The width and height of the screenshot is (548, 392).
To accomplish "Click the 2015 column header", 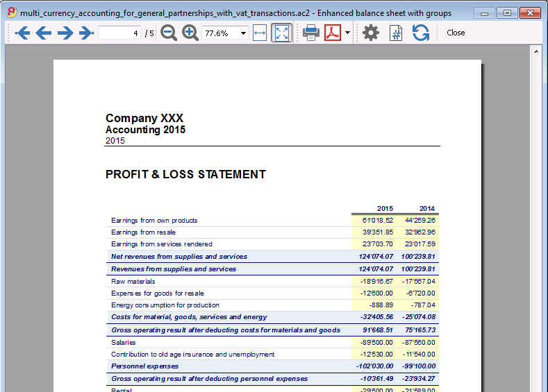I will 385,208.
